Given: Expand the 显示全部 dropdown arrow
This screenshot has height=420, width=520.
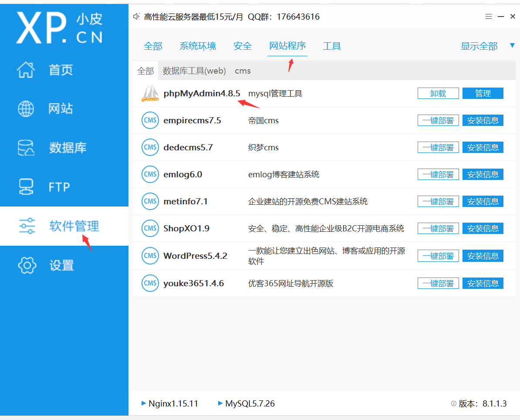Looking at the screenshot, I should (512, 45).
